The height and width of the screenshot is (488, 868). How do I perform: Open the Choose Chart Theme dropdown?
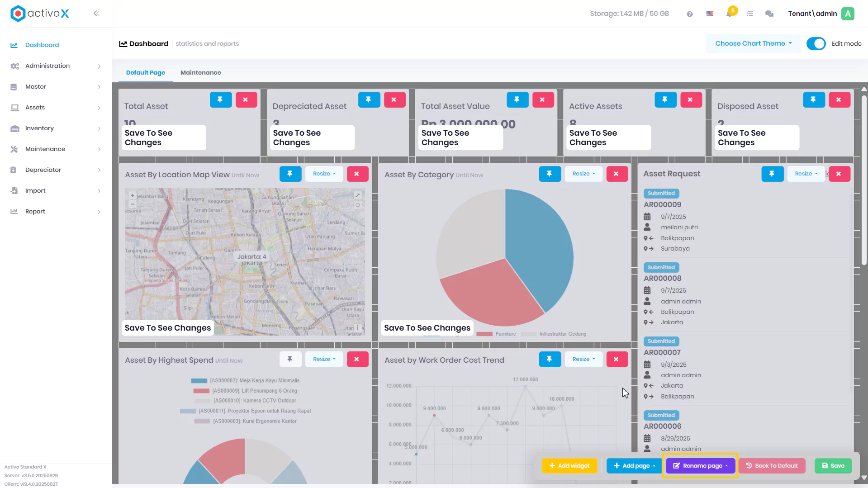coord(753,43)
